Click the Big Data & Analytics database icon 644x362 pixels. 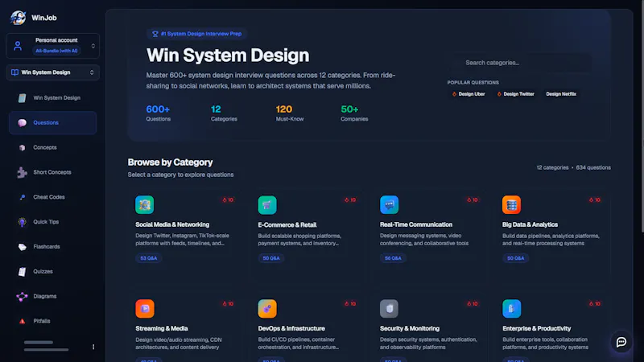tap(511, 205)
